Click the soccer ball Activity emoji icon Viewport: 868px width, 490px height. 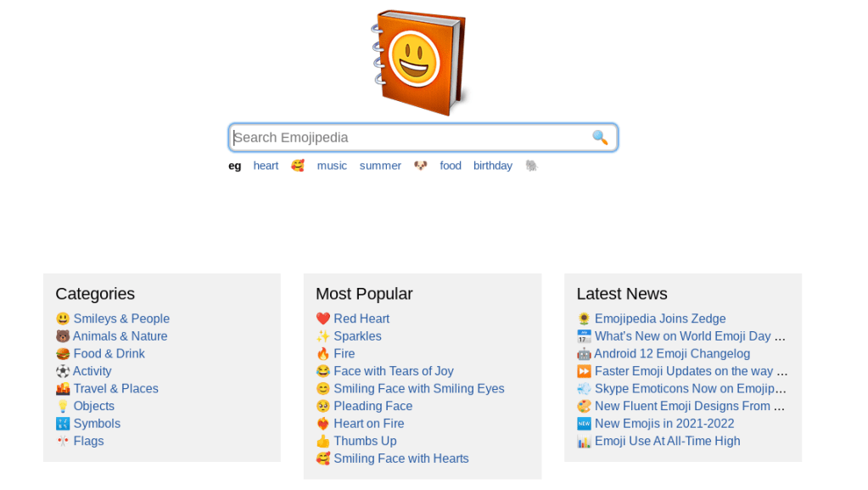point(63,371)
